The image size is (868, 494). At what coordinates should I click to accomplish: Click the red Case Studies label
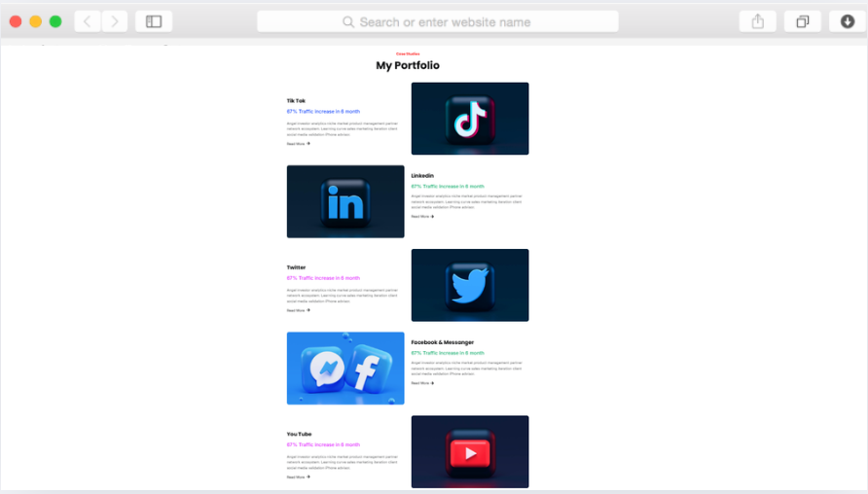click(408, 53)
